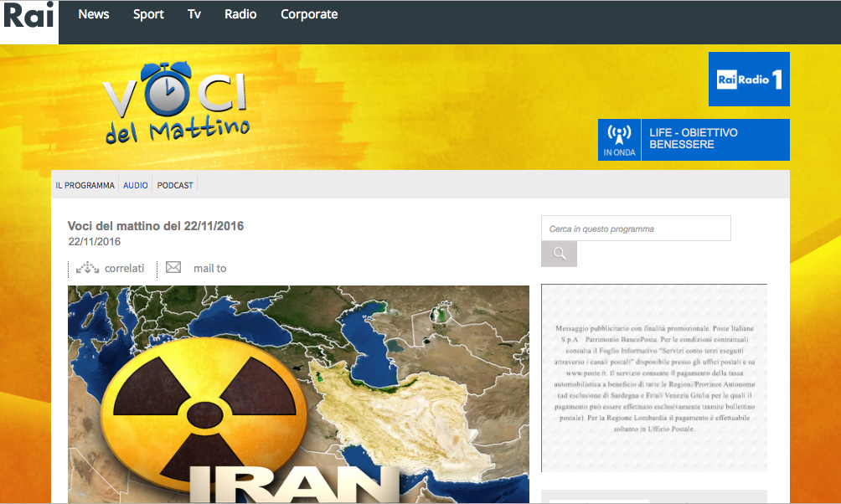841x504 pixels.
Task: Focus the Cerca in questo programma search field
Action: (636, 229)
